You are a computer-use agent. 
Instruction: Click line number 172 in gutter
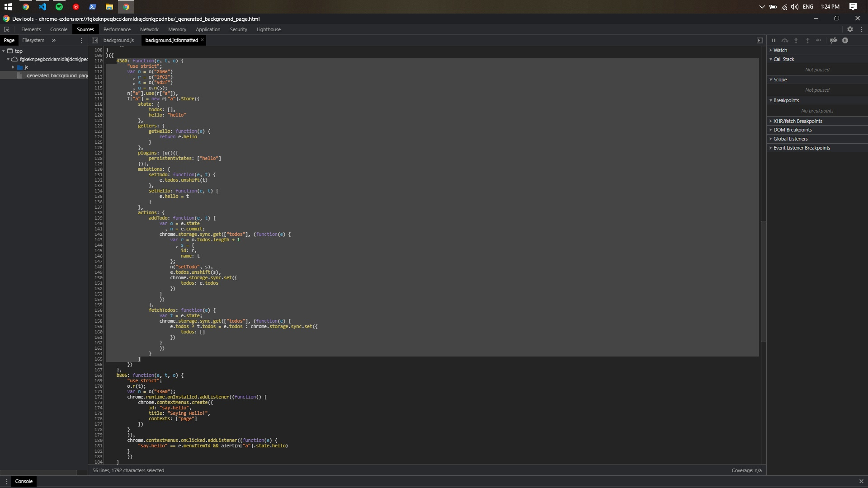(99, 397)
